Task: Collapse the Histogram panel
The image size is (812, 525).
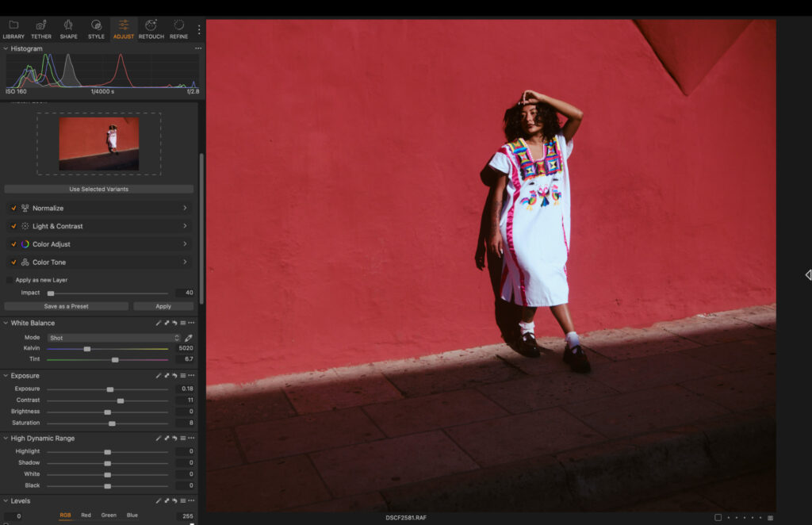Action: pyautogui.click(x=6, y=48)
